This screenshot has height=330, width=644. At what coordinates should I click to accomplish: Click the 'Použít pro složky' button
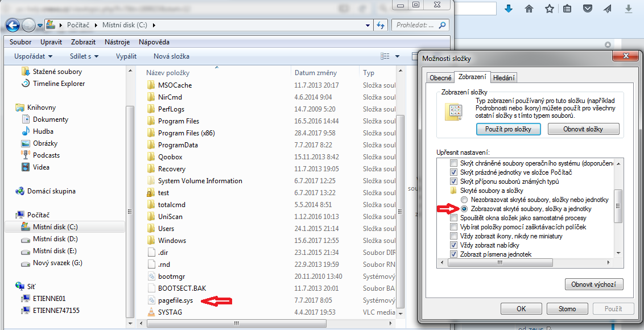tap(508, 129)
